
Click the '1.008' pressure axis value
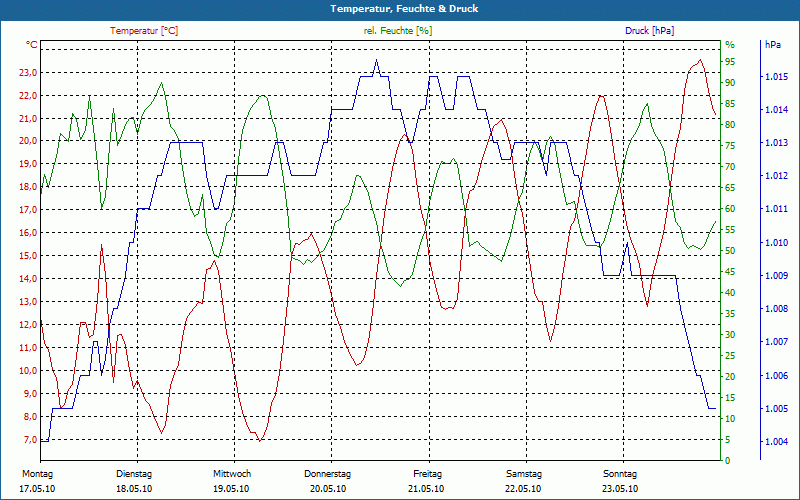point(776,309)
